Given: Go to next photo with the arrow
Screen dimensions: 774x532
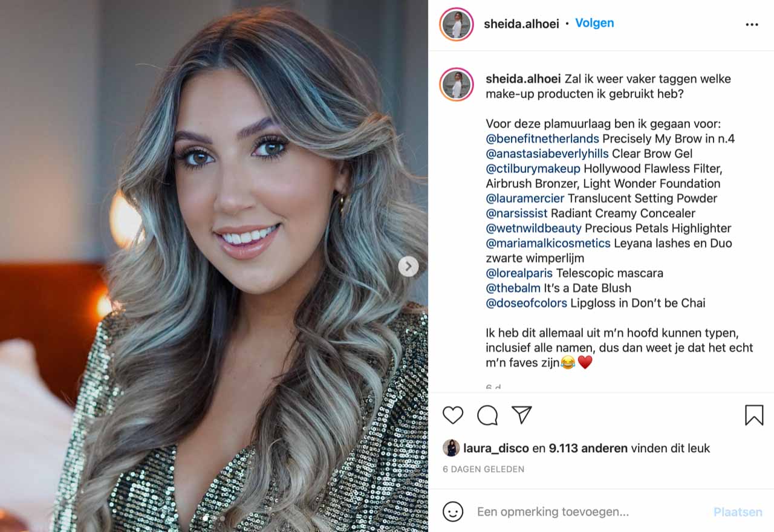Looking at the screenshot, I should pyautogui.click(x=408, y=266).
